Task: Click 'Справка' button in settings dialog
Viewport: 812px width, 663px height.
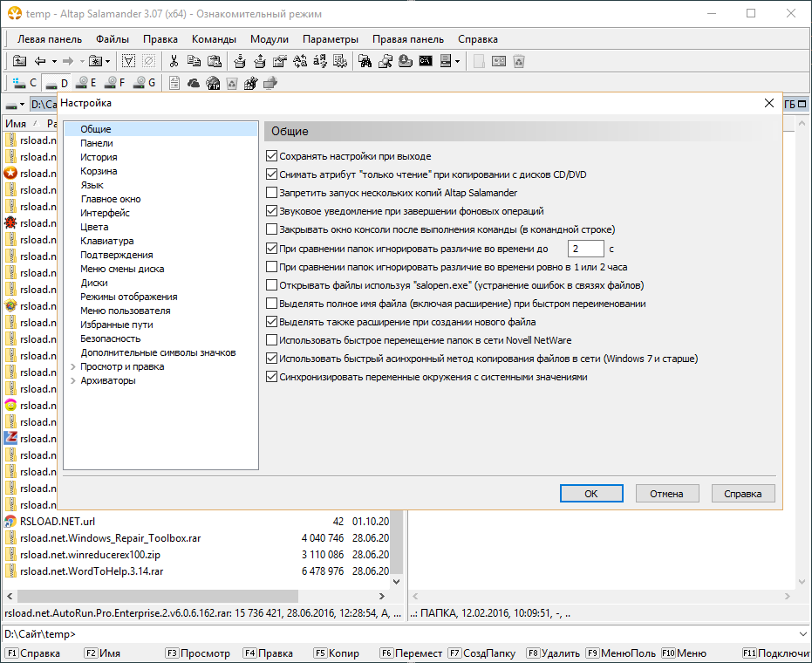Action: 743,494
